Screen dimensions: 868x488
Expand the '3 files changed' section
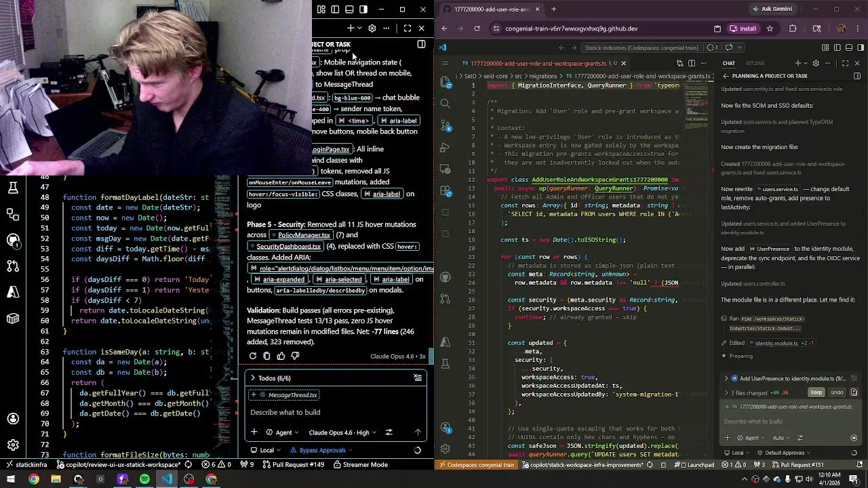pos(726,392)
